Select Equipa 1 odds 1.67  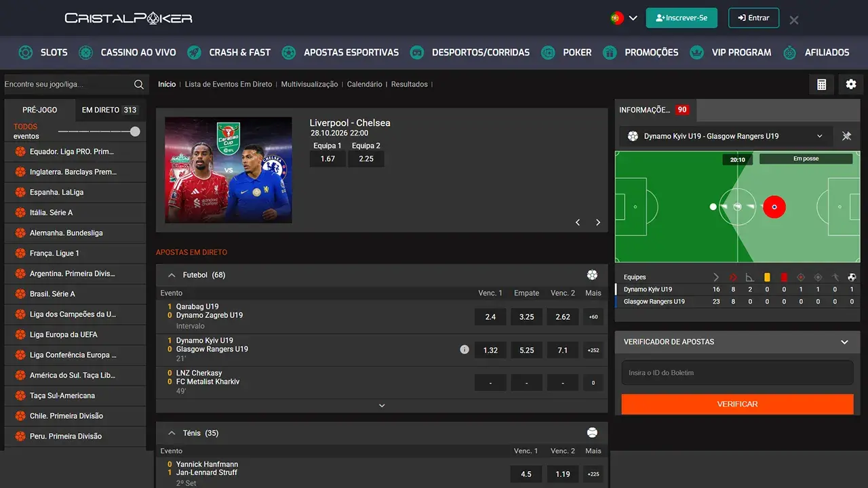(x=328, y=159)
